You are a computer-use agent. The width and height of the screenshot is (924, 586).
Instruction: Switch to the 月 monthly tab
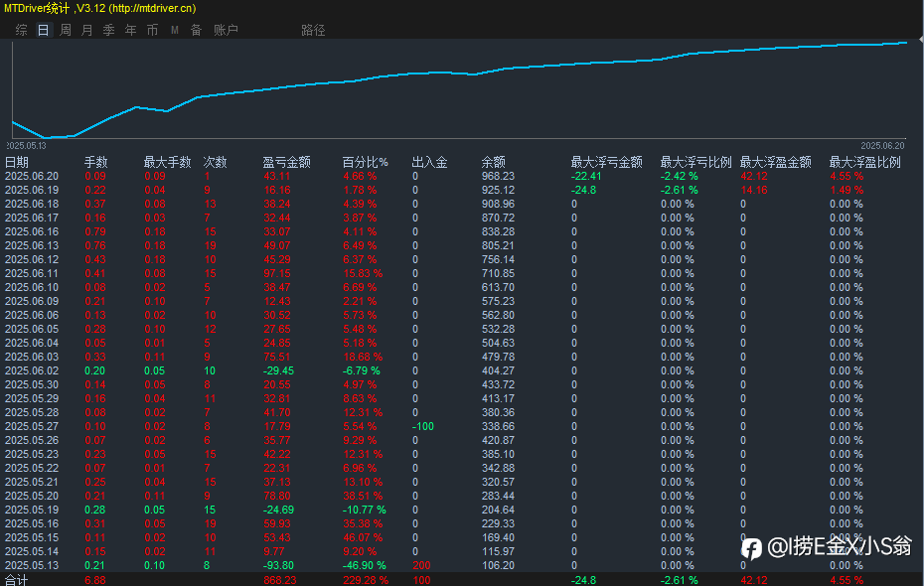coord(86,30)
